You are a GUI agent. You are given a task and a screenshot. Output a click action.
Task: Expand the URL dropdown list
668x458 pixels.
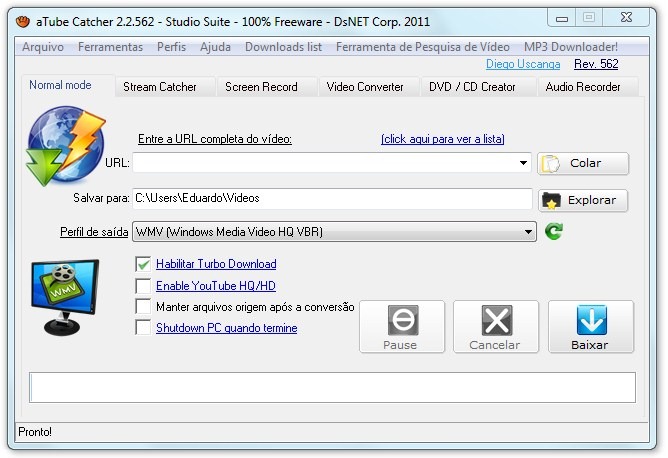click(x=524, y=163)
